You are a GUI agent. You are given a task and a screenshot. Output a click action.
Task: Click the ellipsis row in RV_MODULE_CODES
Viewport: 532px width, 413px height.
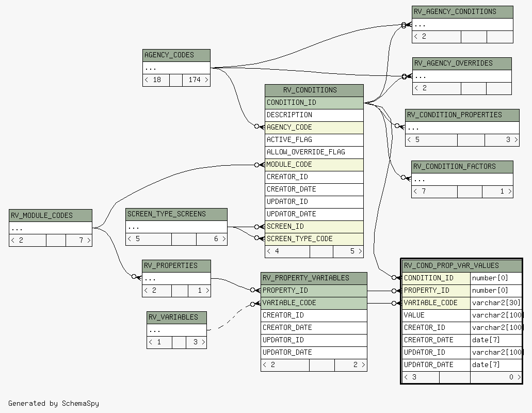[x=51, y=228]
